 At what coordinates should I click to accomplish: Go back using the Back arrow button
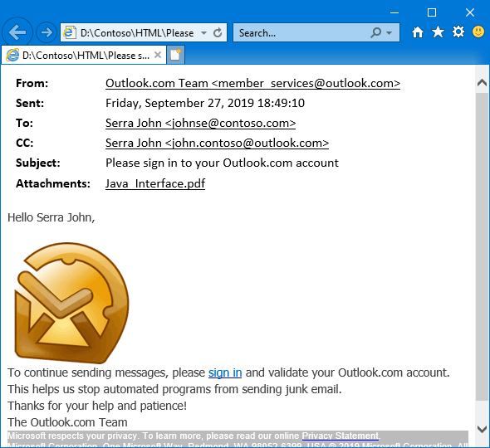(x=17, y=32)
